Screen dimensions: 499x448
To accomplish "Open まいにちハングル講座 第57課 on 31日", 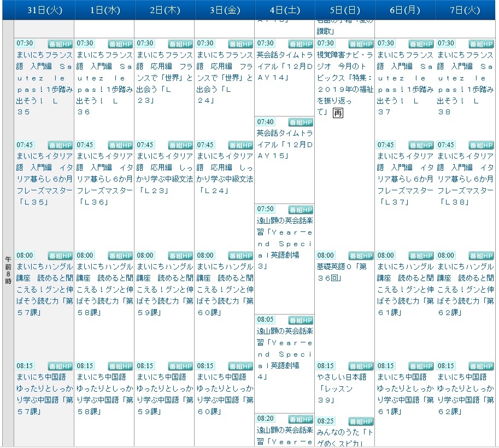I will (x=45, y=289).
